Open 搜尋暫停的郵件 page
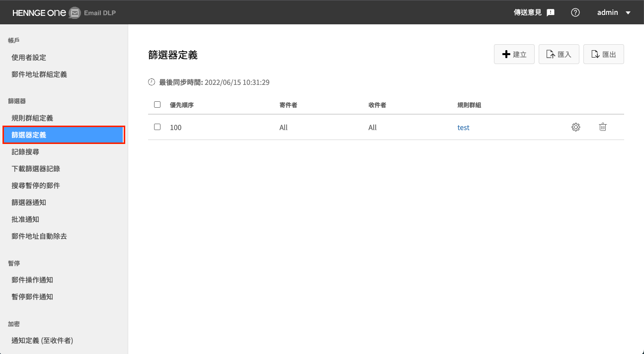 pyautogui.click(x=36, y=186)
